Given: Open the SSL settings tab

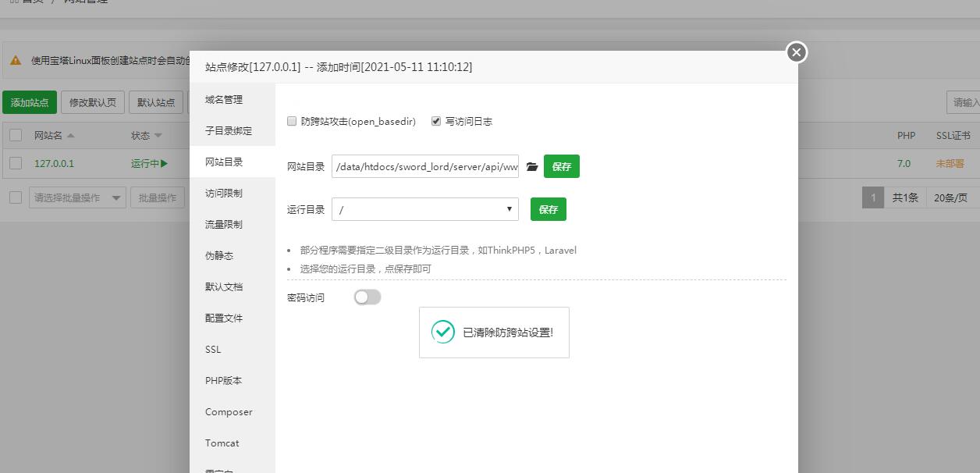Looking at the screenshot, I should pos(213,349).
